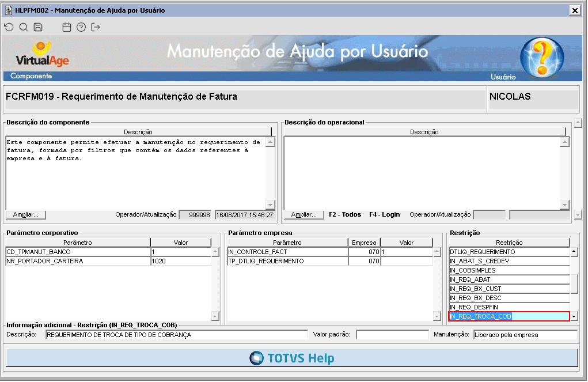Click the blue question mark globe image
The height and width of the screenshot is (382, 588).
click(x=542, y=57)
